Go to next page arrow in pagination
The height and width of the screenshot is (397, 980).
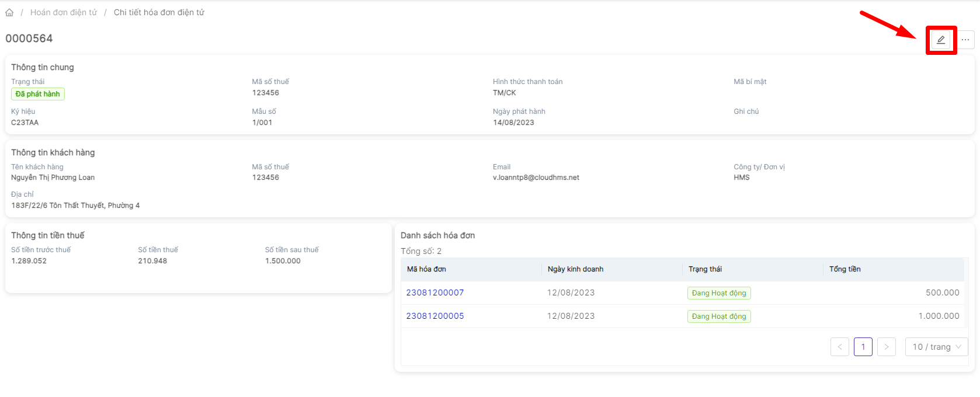[886, 347]
